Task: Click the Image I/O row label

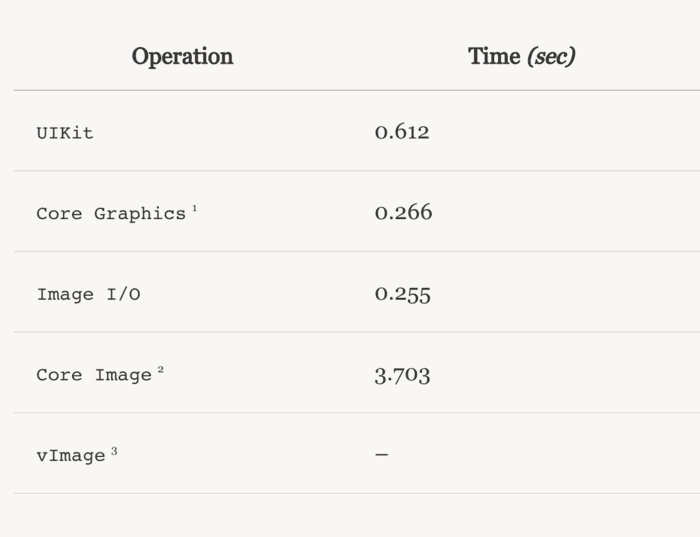Action: pyautogui.click(x=88, y=295)
